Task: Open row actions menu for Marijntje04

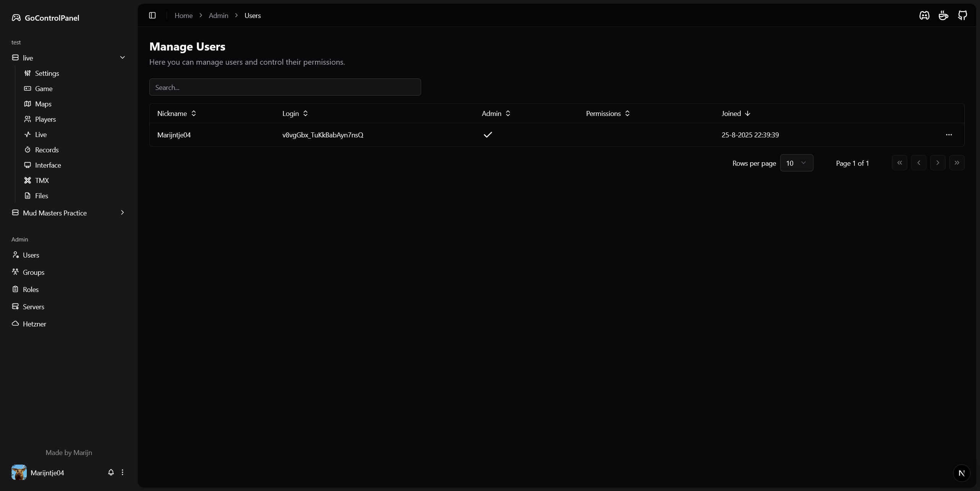Action: [x=949, y=135]
